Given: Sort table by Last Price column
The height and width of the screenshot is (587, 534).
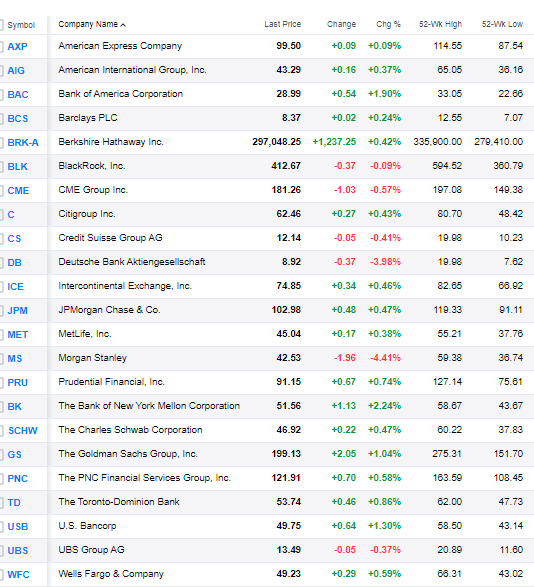Looking at the screenshot, I should 282,24.
